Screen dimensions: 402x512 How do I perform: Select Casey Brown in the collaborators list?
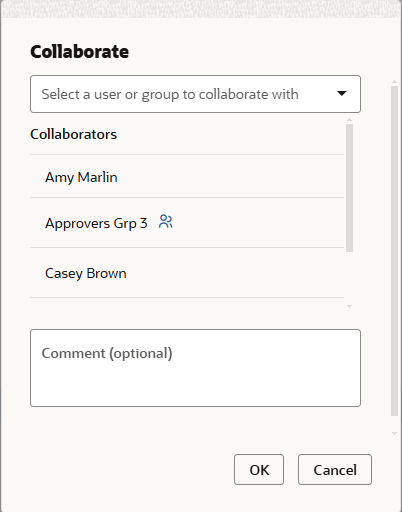point(187,273)
